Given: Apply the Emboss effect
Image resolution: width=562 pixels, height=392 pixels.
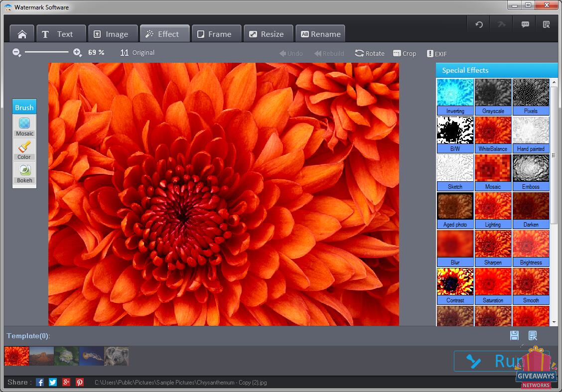Looking at the screenshot, I should click(531, 172).
